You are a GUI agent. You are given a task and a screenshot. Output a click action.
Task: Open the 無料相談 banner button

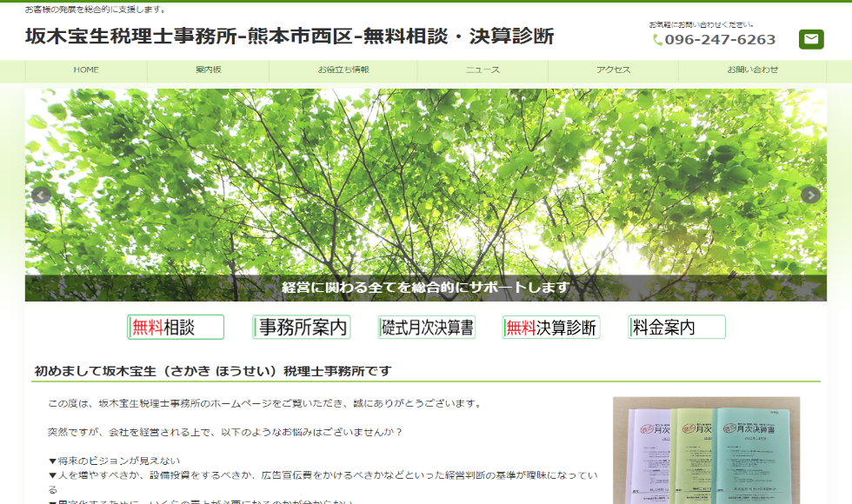[x=176, y=328]
